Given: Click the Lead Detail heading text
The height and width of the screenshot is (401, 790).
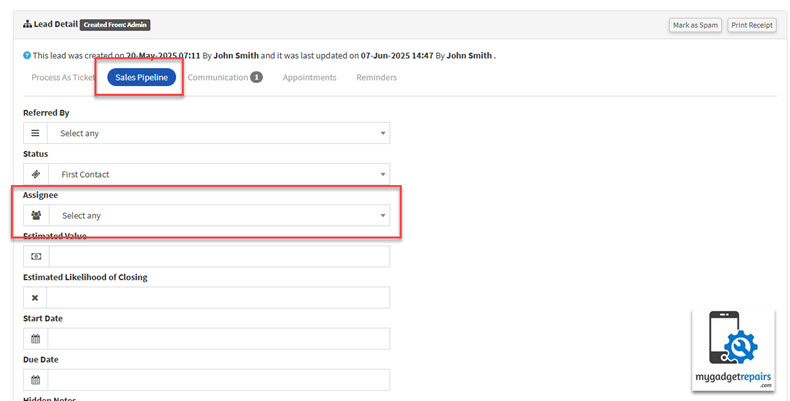Looking at the screenshot, I should point(56,24).
